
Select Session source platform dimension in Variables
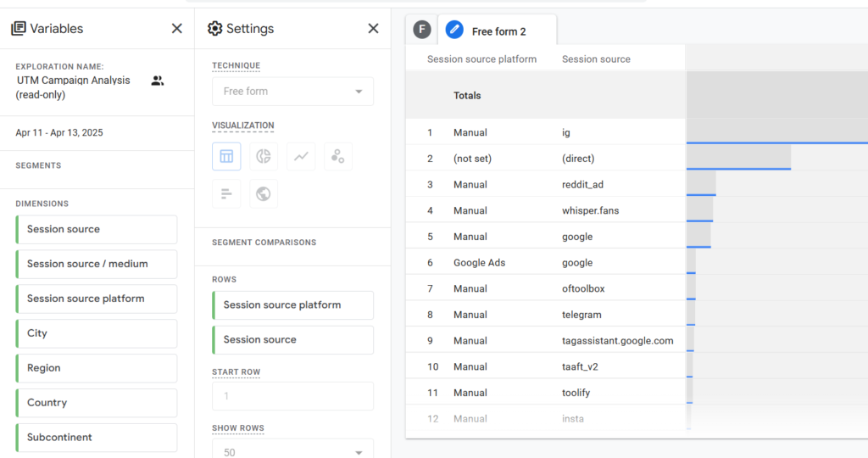[x=97, y=299]
